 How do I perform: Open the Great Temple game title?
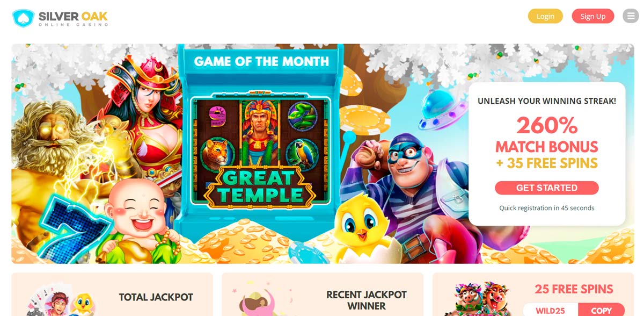[x=260, y=186]
